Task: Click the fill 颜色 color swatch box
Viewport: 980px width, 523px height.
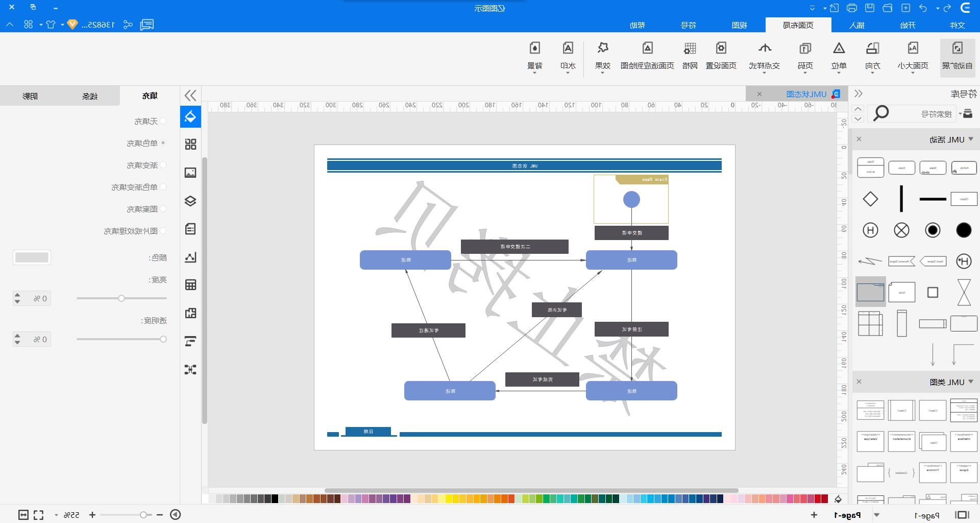Action: coord(32,257)
